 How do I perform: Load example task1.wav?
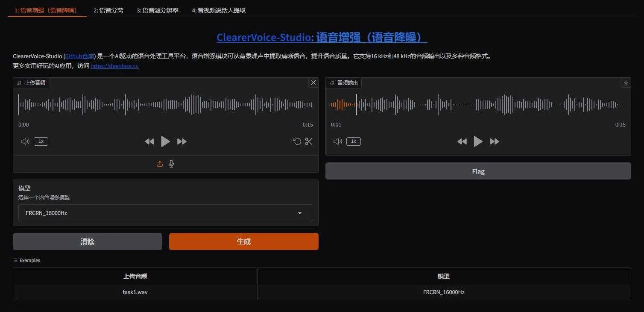(135, 292)
